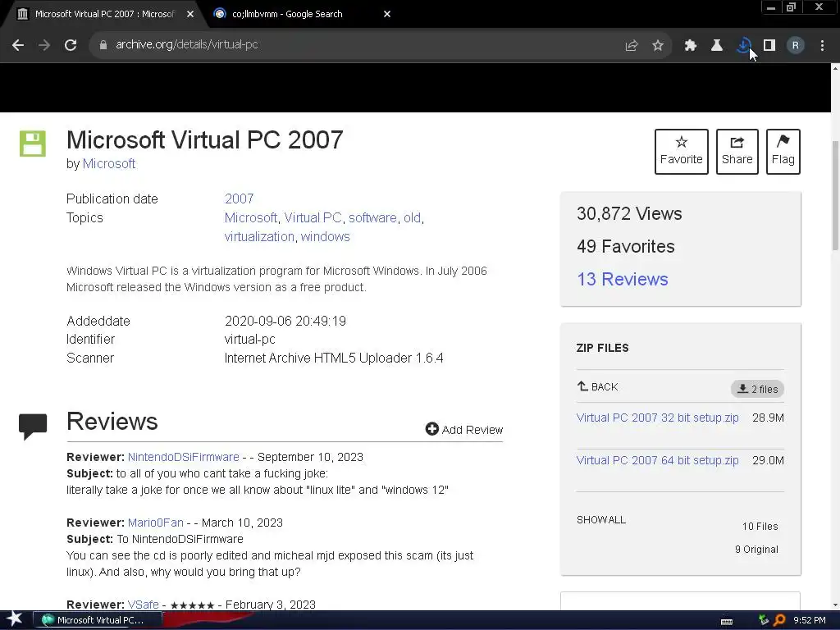840x630 pixels.
Task: Open the 13 Reviews link
Action: click(x=623, y=279)
